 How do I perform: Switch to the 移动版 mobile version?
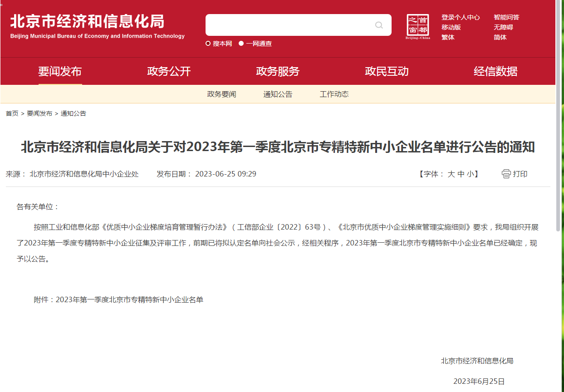(451, 27)
